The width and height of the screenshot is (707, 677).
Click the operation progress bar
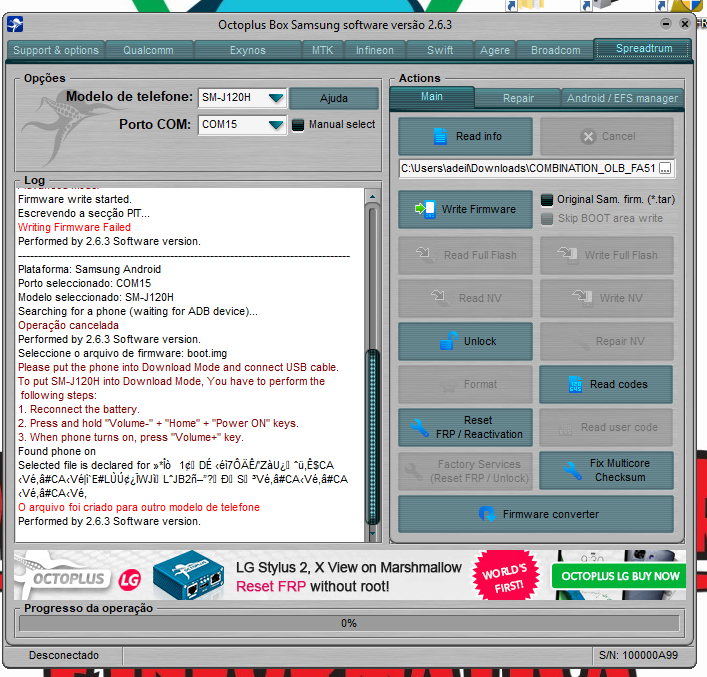coord(349,623)
